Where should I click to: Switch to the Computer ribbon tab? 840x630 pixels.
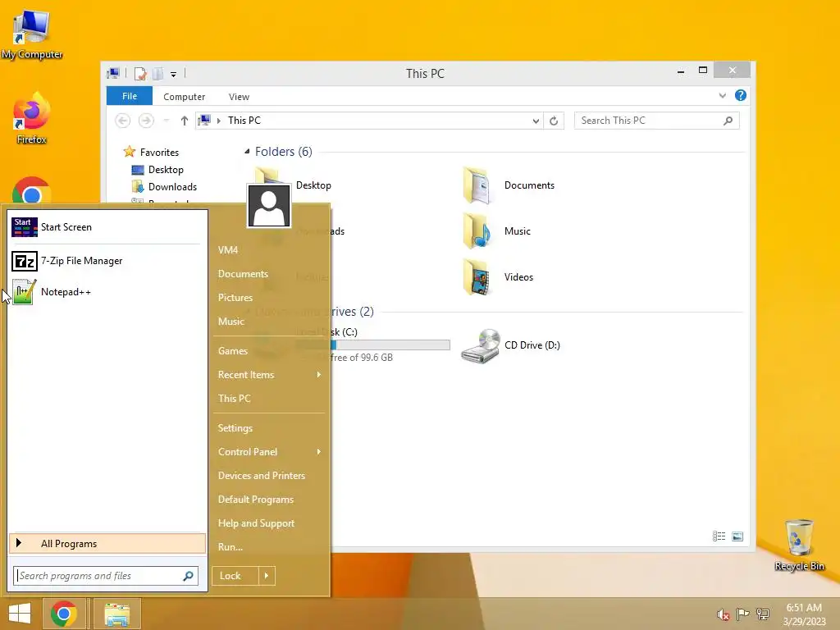point(185,97)
